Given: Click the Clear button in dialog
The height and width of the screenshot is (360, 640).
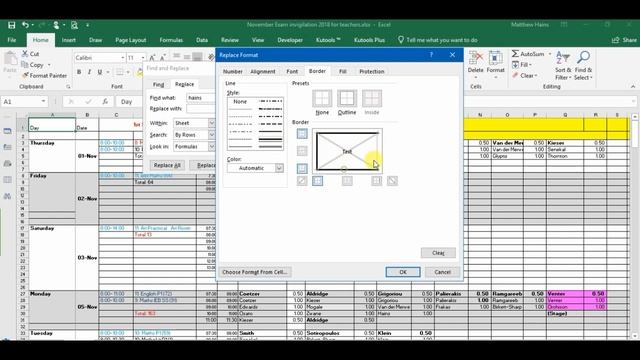Looking at the screenshot, I should [x=438, y=253].
